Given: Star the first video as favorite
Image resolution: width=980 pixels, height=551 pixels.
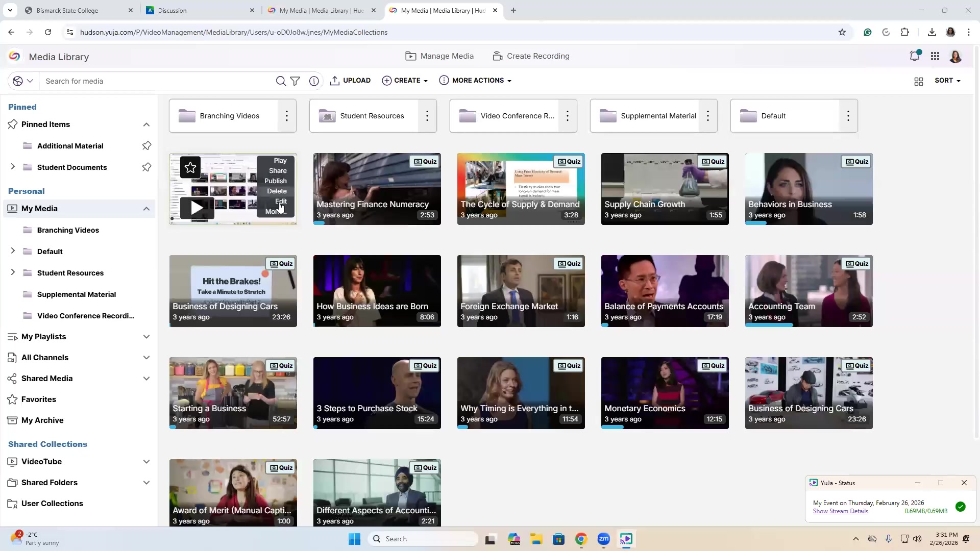Looking at the screenshot, I should coord(190,167).
